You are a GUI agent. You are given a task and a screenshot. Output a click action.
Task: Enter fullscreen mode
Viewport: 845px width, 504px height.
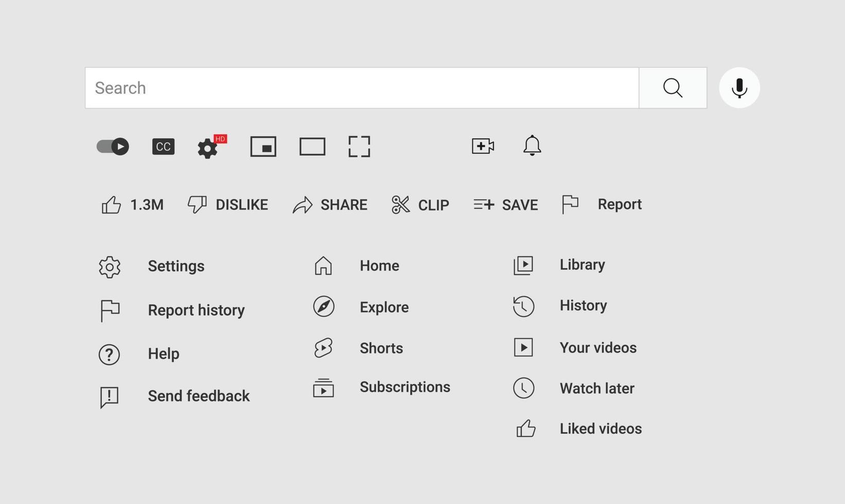359,146
